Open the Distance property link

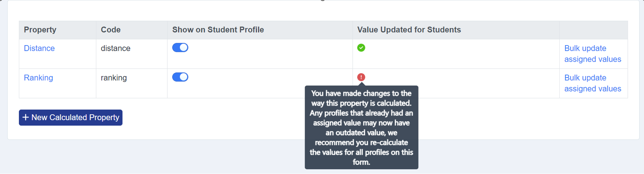click(x=39, y=48)
